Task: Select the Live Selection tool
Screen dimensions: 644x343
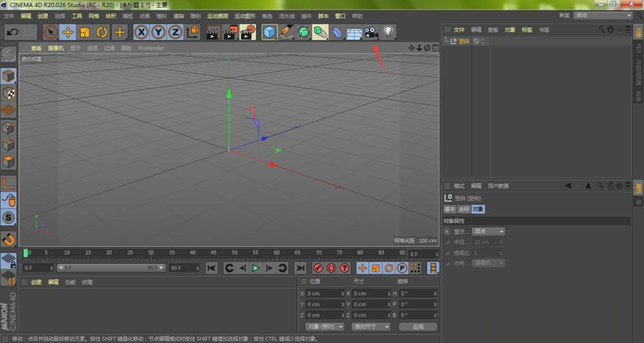Action: click(x=51, y=32)
